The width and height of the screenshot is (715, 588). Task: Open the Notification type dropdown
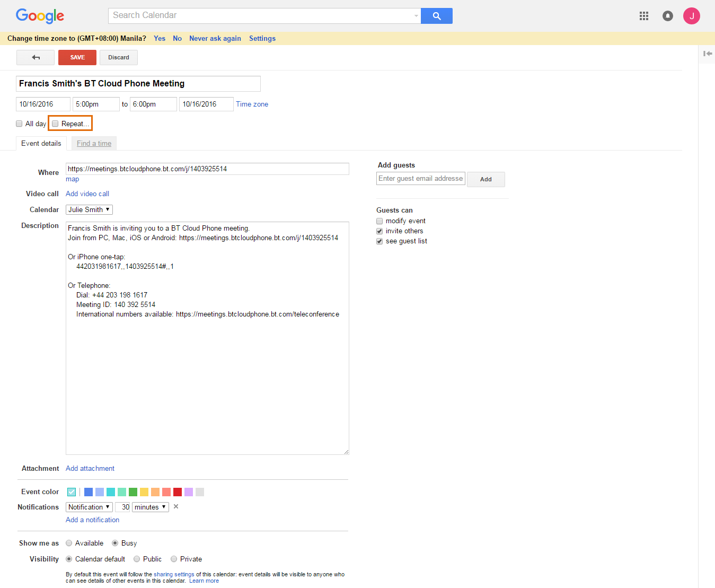tap(89, 507)
